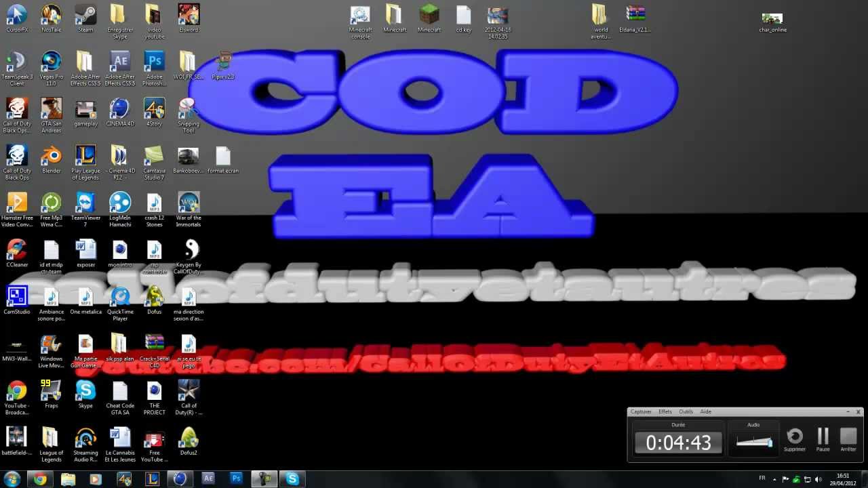Image resolution: width=868 pixels, height=488 pixels.
Task: Click the TeamViewer 7 desktop icon
Action: pyautogui.click(x=85, y=209)
